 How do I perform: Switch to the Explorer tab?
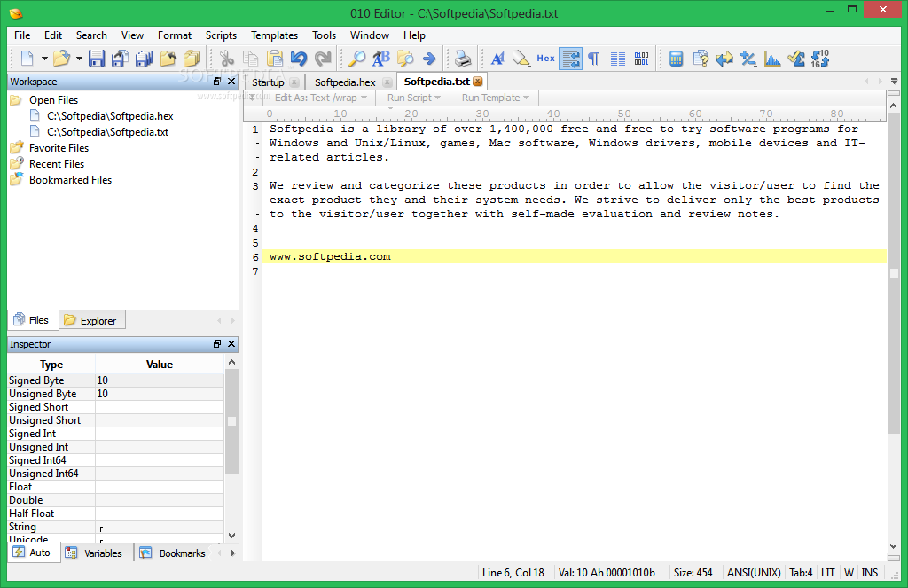pyautogui.click(x=92, y=320)
